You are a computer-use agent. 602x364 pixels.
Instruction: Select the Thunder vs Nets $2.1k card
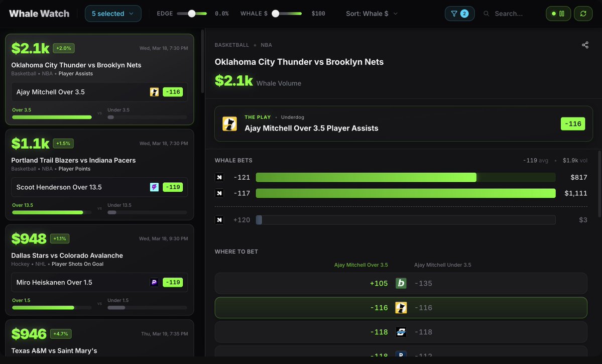pyautogui.click(x=99, y=79)
